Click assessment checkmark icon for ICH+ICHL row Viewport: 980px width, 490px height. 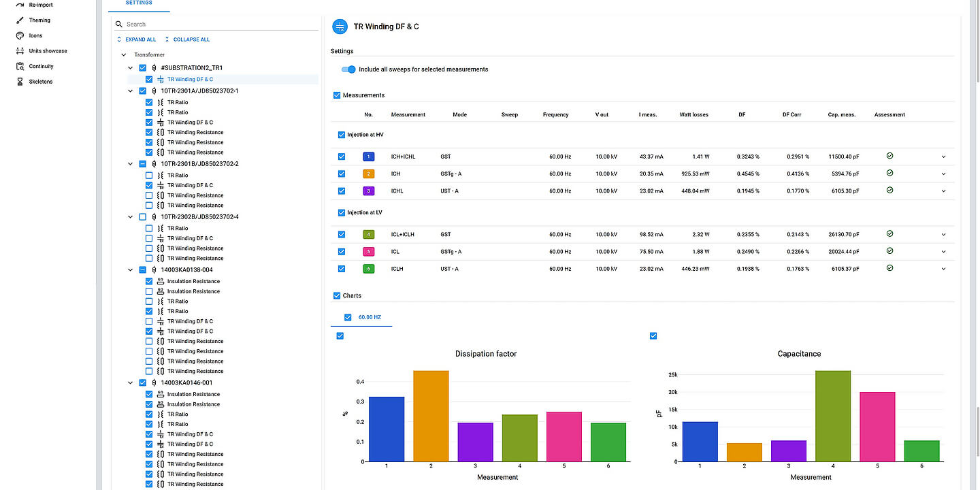(x=889, y=156)
